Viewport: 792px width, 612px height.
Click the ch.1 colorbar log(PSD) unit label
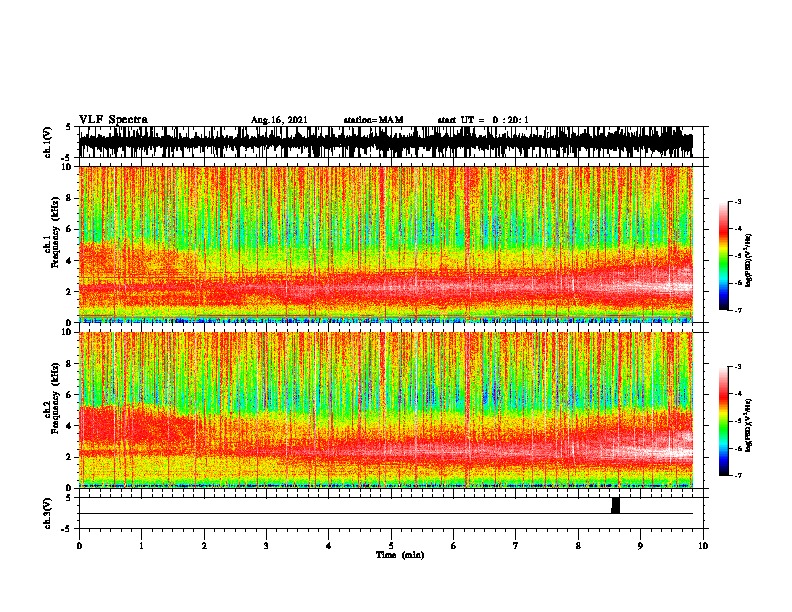click(748, 260)
